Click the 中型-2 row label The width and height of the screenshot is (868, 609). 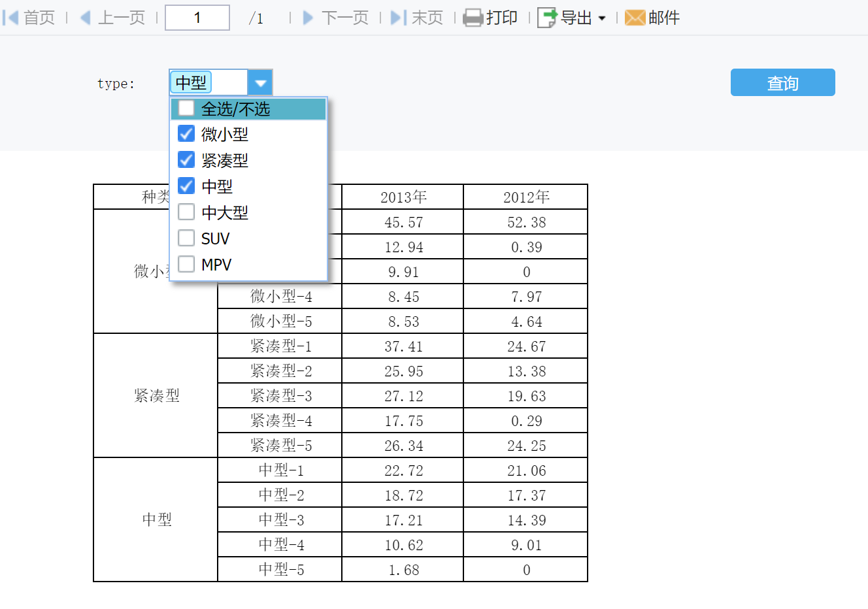[x=280, y=495]
